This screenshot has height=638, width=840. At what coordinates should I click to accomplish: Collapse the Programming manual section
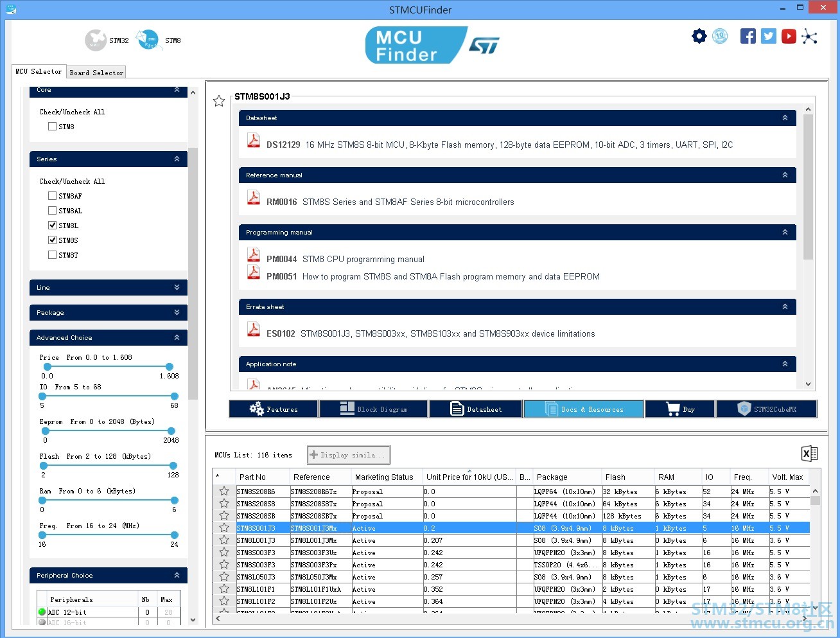pos(785,232)
